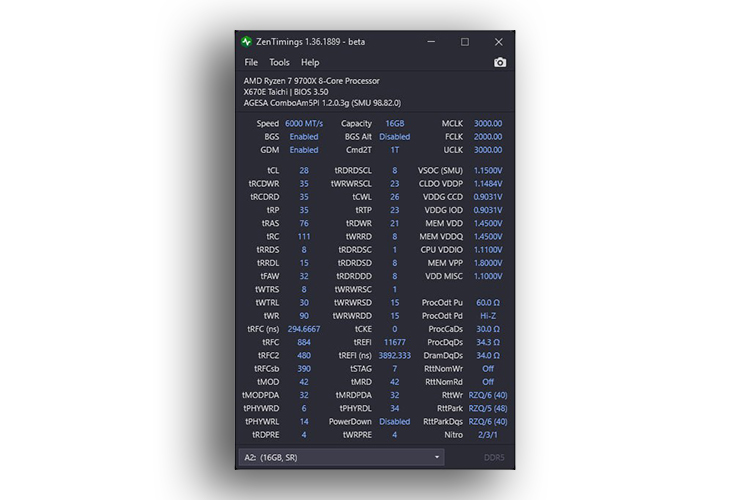
Task: Click the BGS Enabled status
Action: [x=303, y=136]
